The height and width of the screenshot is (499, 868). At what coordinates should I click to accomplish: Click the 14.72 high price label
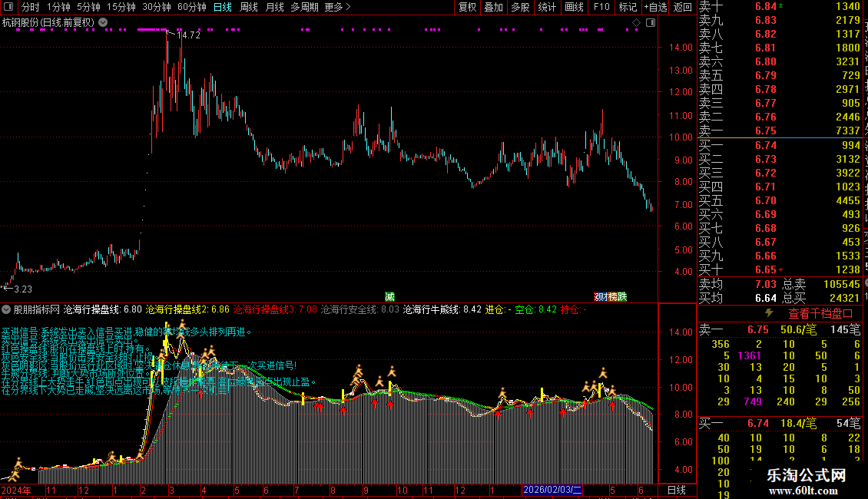188,35
